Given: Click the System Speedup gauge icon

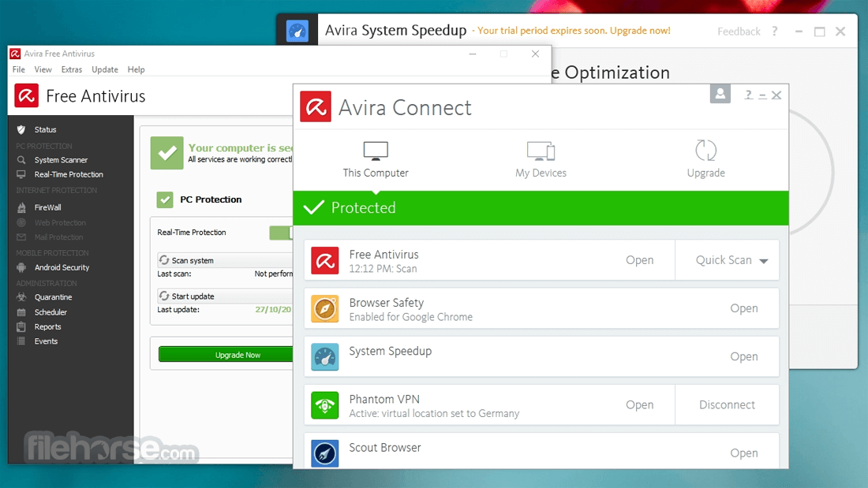Looking at the screenshot, I should 324,356.
